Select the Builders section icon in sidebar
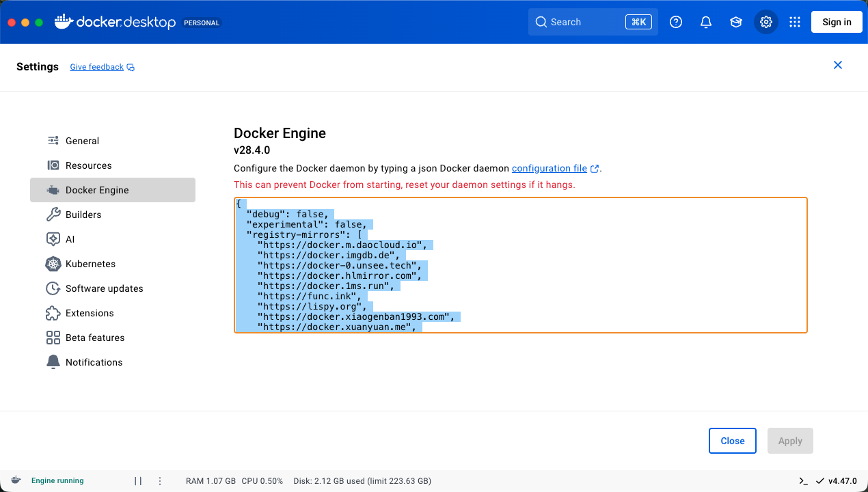This screenshot has width=868, height=492. [53, 214]
